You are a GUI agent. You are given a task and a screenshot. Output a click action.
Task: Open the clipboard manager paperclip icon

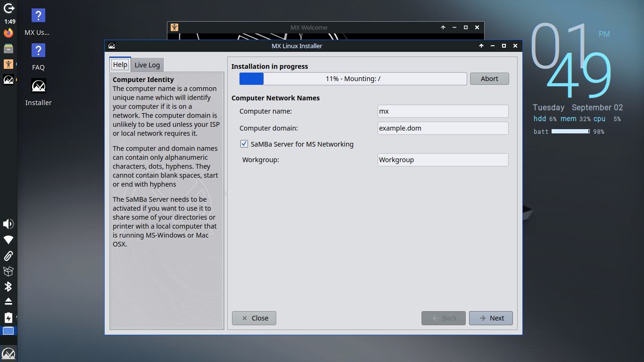(8, 256)
